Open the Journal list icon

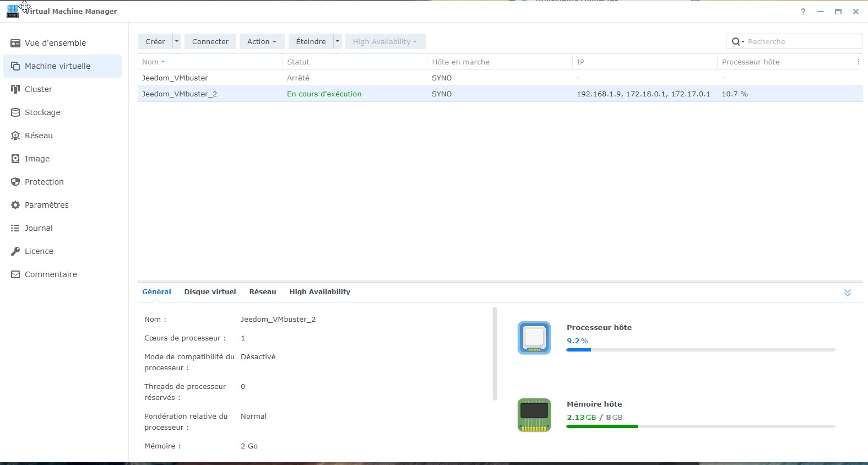(15, 228)
